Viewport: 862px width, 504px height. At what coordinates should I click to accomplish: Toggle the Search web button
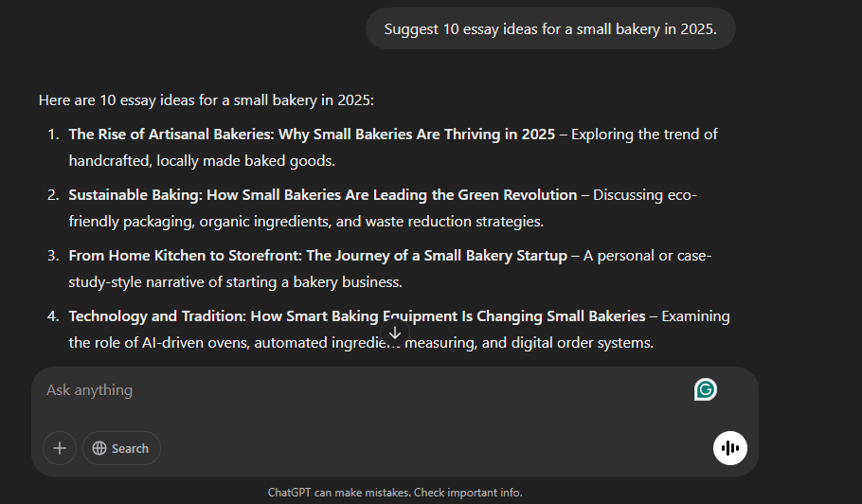pyautogui.click(x=121, y=448)
